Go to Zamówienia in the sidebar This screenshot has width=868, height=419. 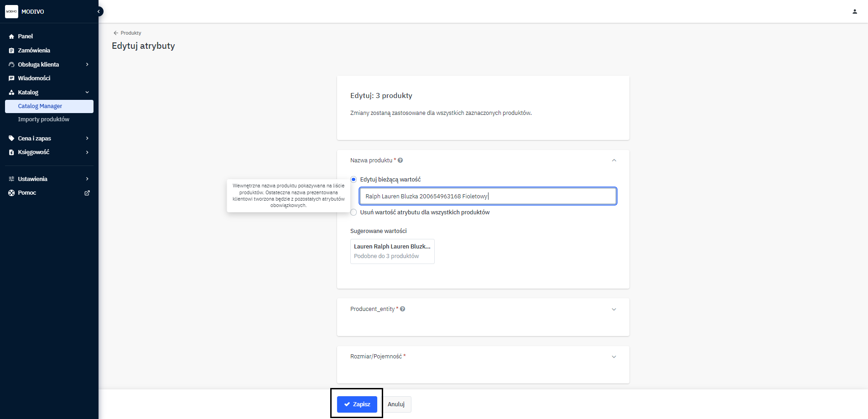tap(34, 50)
